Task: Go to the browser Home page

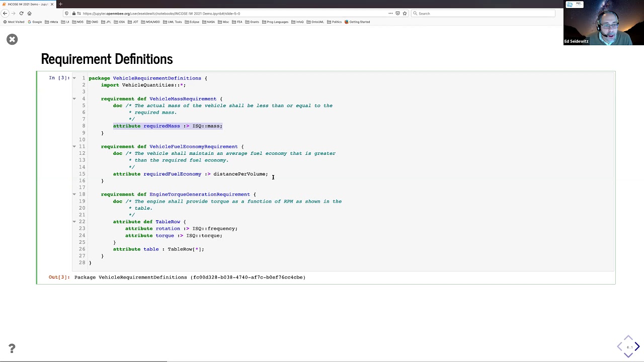Action: click(29, 14)
